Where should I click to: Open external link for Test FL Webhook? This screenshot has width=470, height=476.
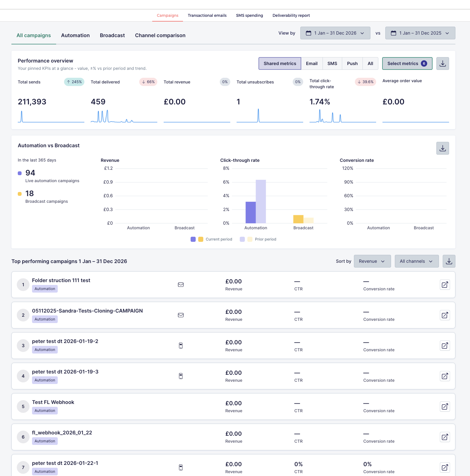[445, 407]
